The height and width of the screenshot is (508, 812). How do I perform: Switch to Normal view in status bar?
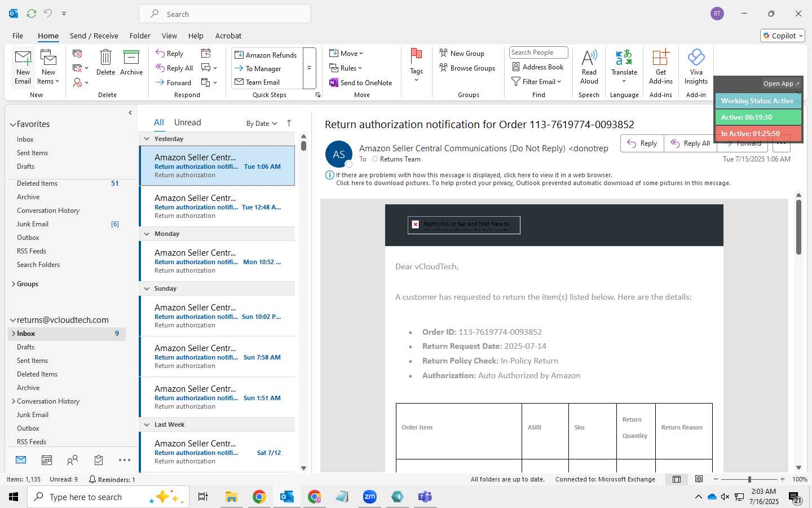677,479
